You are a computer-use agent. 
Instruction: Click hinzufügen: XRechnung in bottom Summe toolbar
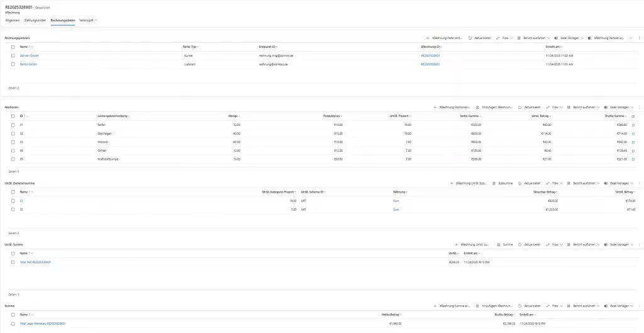[x=494, y=306]
